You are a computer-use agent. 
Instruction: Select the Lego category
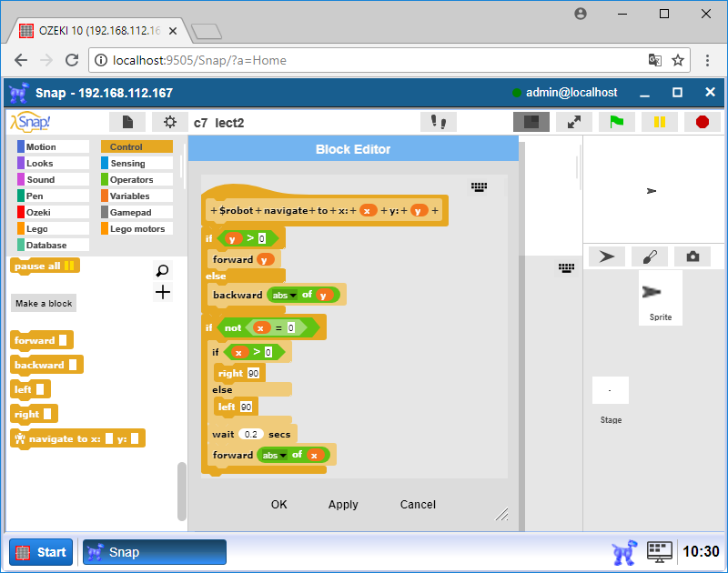(53, 228)
